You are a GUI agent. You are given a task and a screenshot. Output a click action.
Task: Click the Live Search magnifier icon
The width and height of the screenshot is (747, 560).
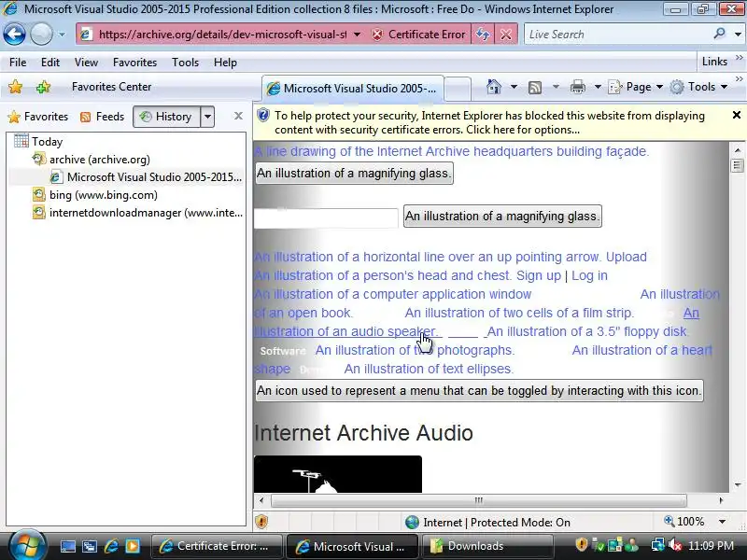click(719, 34)
